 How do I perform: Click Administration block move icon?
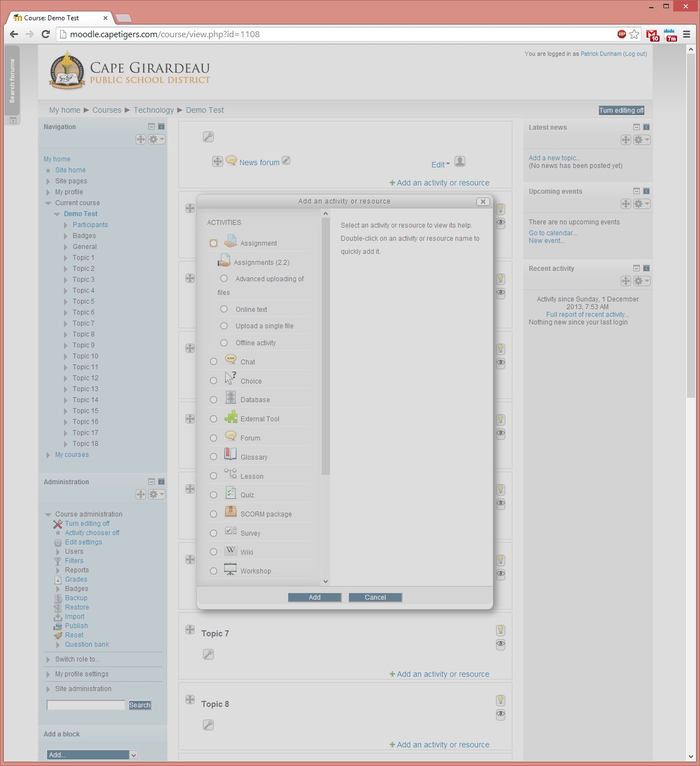click(x=141, y=495)
